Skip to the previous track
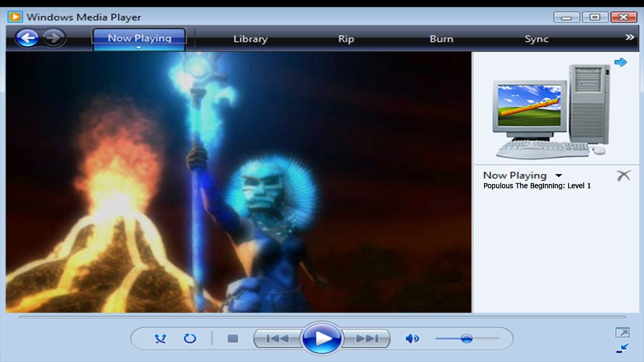The width and height of the screenshot is (644, 362). point(277,338)
